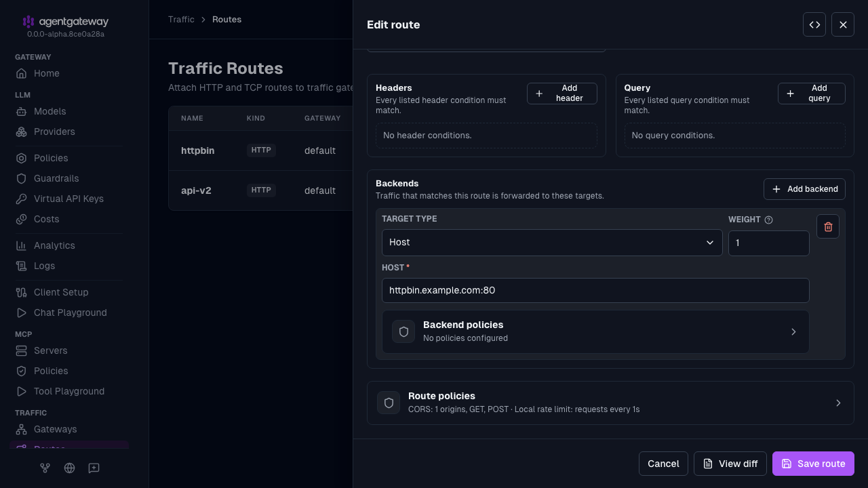Click the agentgateway logo icon
The height and width of the screenshot is (488, 868).
point(28,22)
